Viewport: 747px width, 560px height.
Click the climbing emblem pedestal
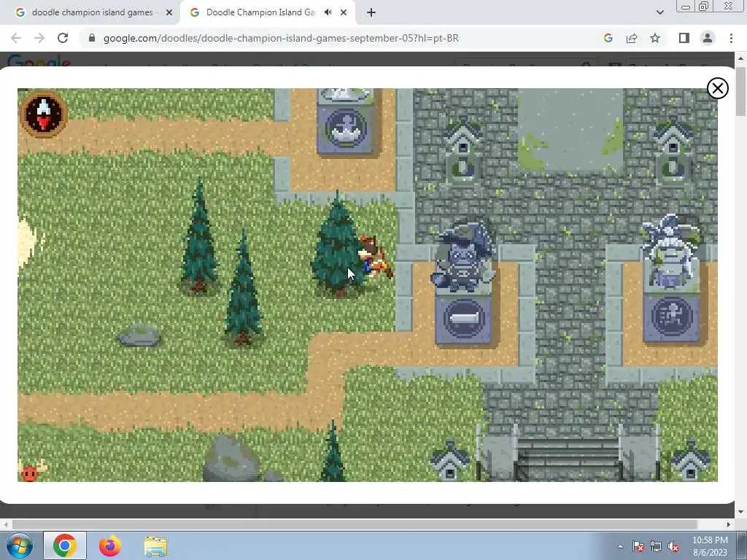(x=671, y=317)
